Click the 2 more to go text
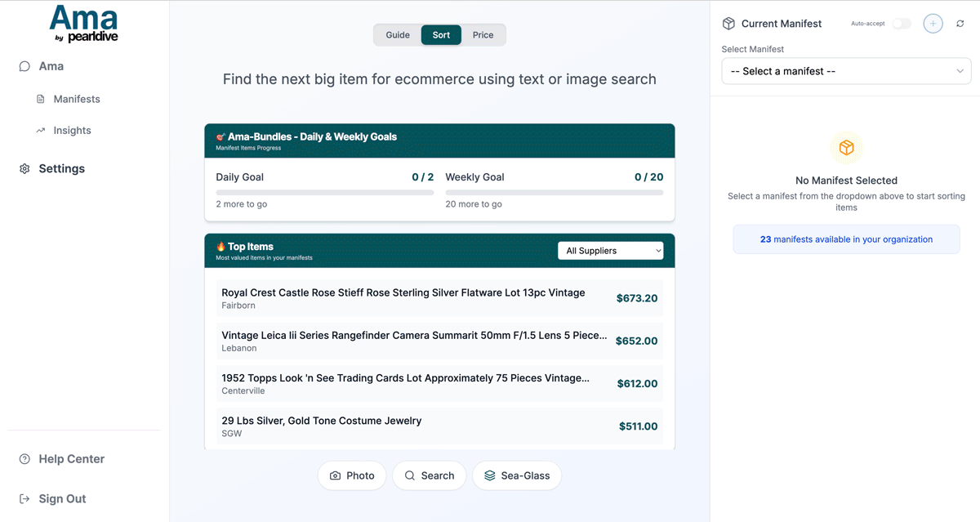Viewport: 980px width, 522px height. coord(242,204)
